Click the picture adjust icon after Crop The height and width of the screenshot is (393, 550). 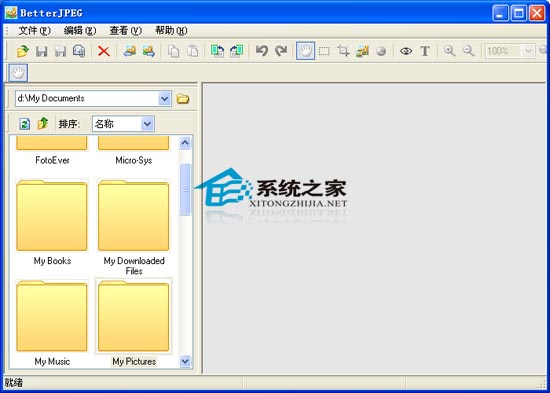362,51
